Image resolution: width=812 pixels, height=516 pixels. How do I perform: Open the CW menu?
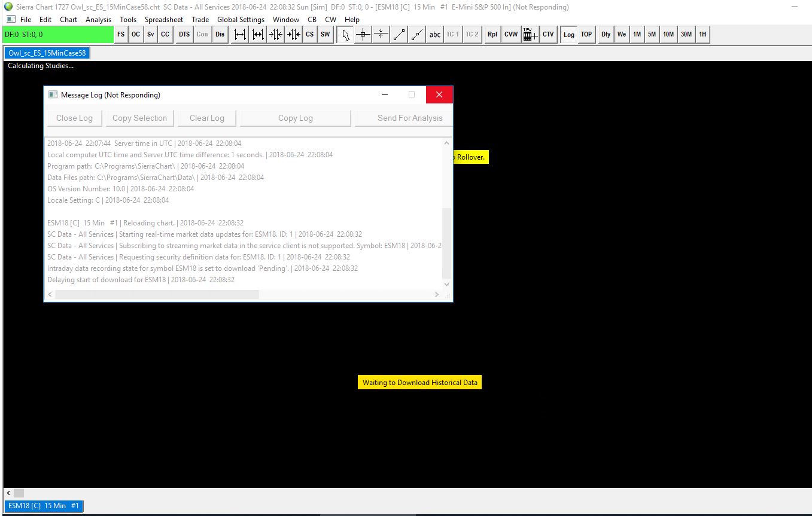click(x=331, y=20)
